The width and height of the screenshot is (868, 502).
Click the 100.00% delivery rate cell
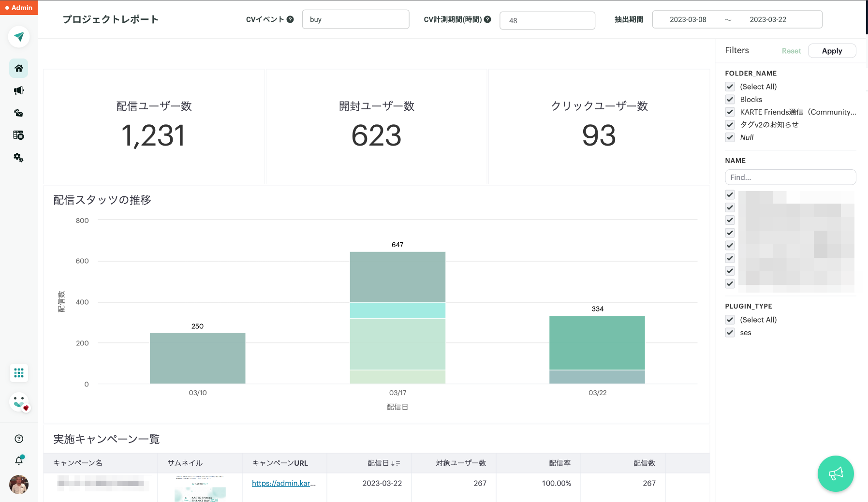(x=556, y=483)
